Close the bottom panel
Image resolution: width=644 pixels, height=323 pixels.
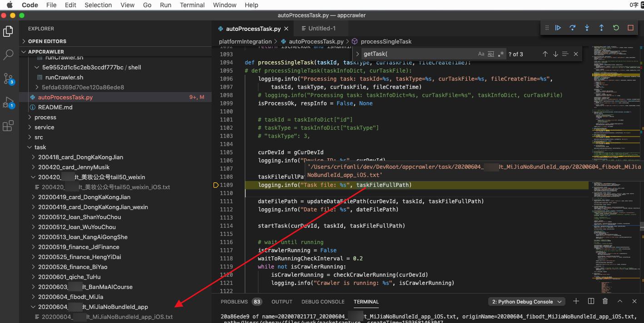point(634,301)
